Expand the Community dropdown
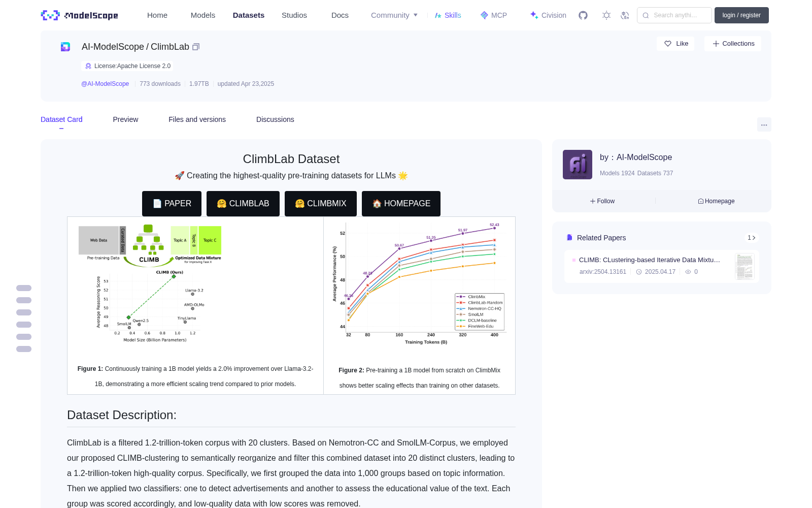 click(394, 15)
